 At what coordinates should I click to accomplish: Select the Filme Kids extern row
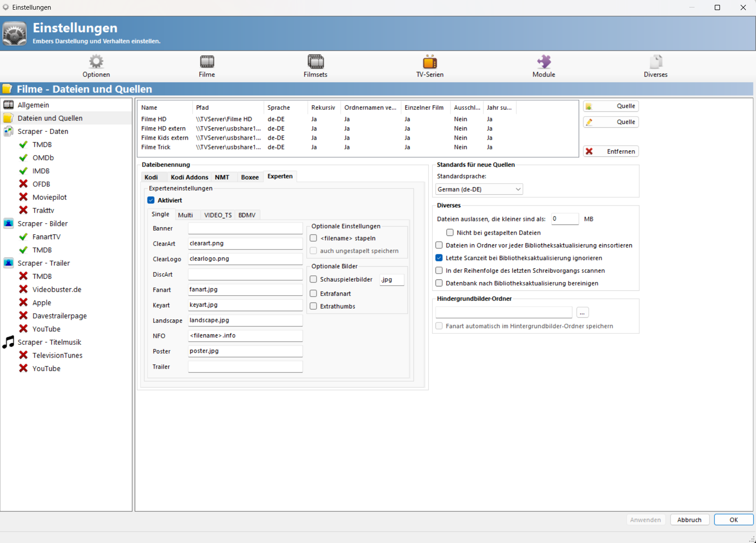coord(328,138)
